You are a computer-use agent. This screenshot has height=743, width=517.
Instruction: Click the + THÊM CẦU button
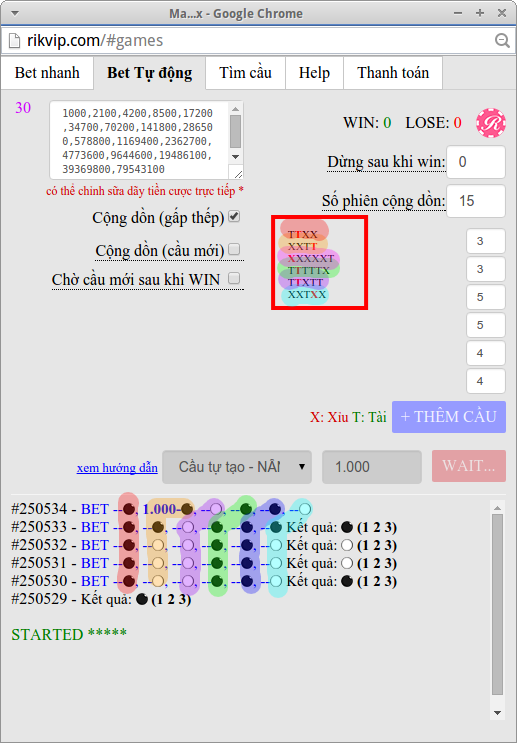[x=449, y=417]
